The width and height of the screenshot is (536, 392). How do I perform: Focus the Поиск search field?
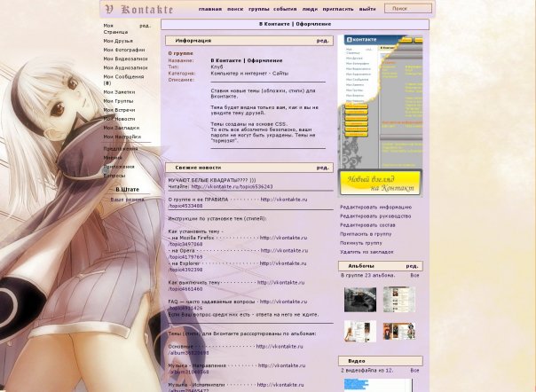pos(408,9)
